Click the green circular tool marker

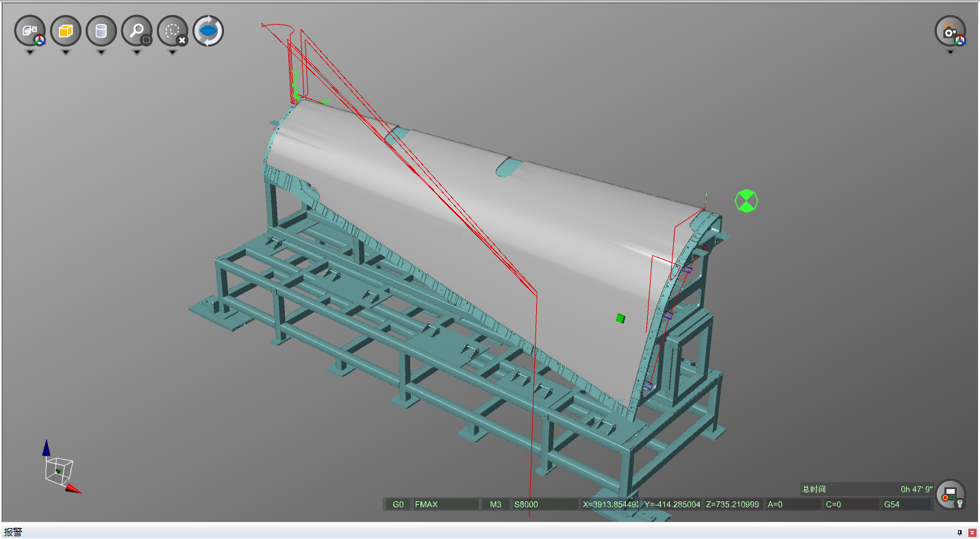(x=746, y=201)
